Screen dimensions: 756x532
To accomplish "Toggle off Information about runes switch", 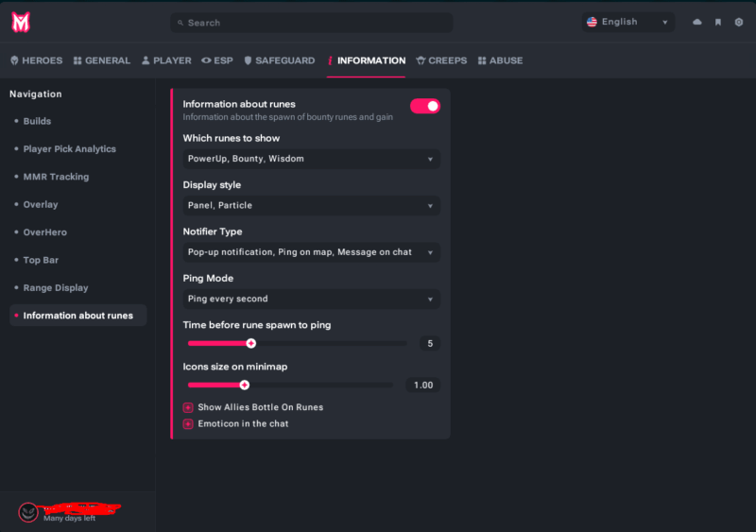I will 424,106.
